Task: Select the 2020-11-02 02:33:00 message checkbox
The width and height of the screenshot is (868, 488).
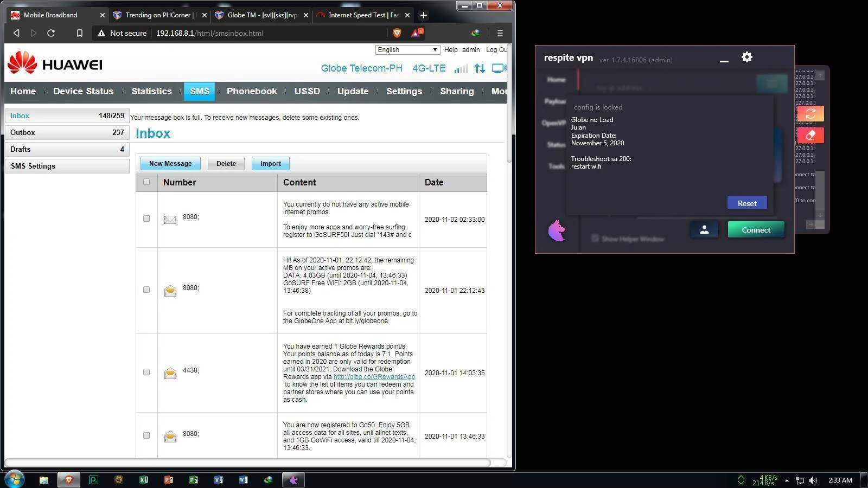Action: coord(146,219)
